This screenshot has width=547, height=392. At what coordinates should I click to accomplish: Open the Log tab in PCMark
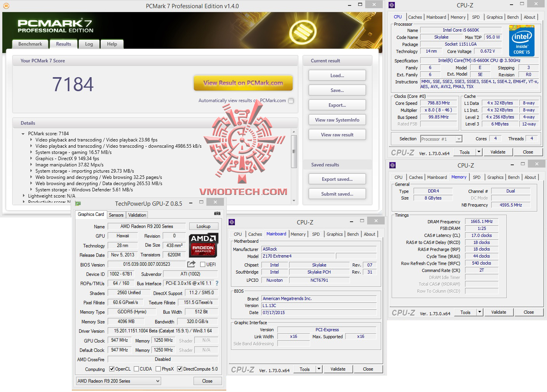tap(89, 44)
